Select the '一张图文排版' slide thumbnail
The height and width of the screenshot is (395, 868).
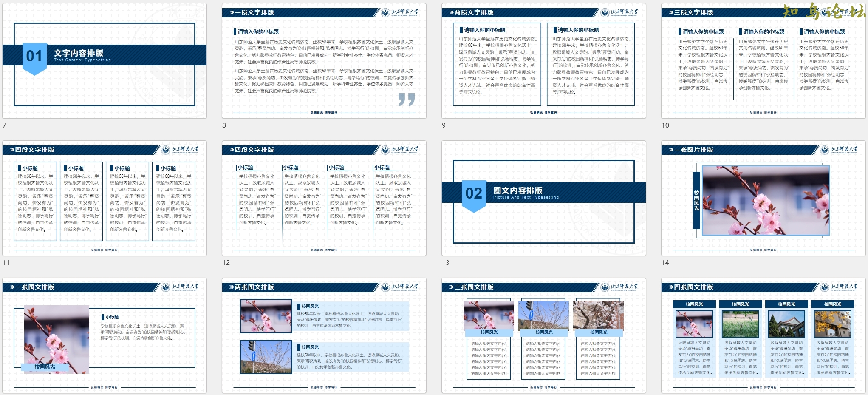pos(105,335)
